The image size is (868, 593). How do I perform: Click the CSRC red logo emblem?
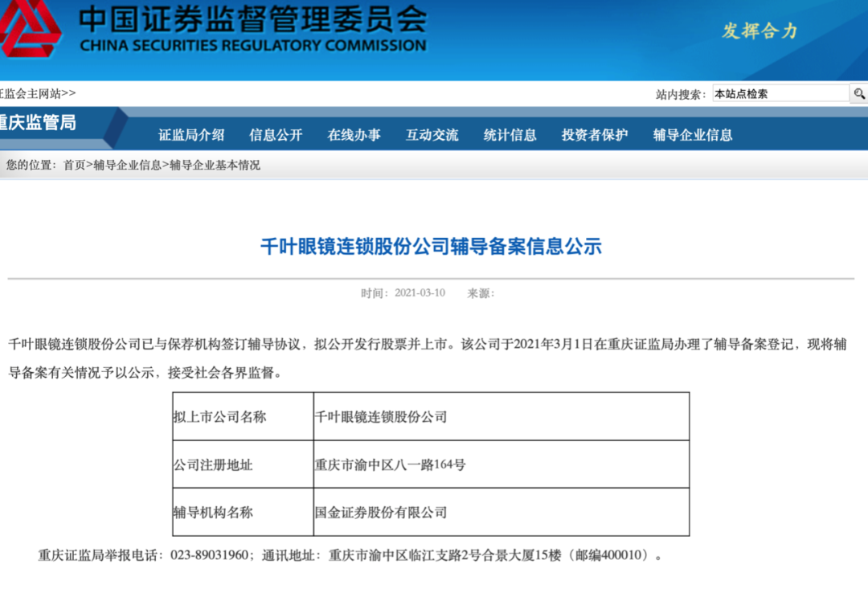(29, 27)
